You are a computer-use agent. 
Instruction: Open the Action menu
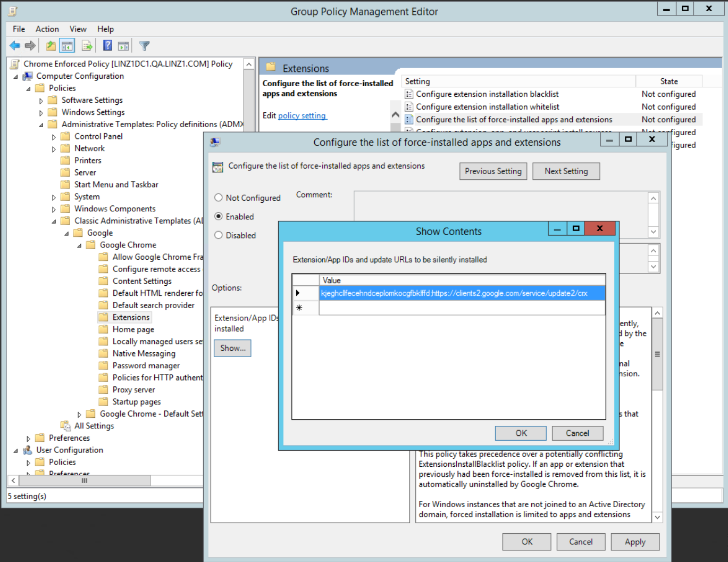pyautogui.click(x=47, y=29)
